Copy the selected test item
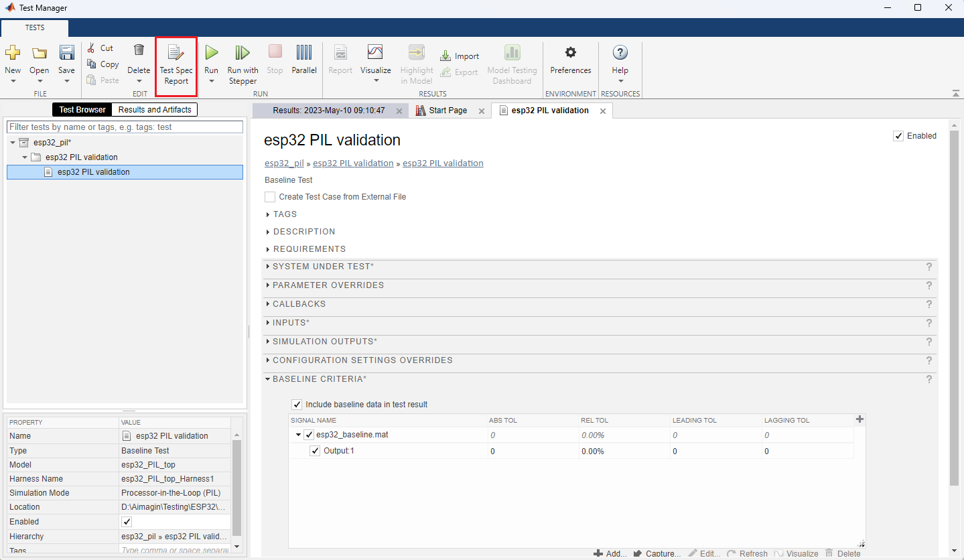Image resolution: width=964 pixels, height=560 pixels. [102, 64]
